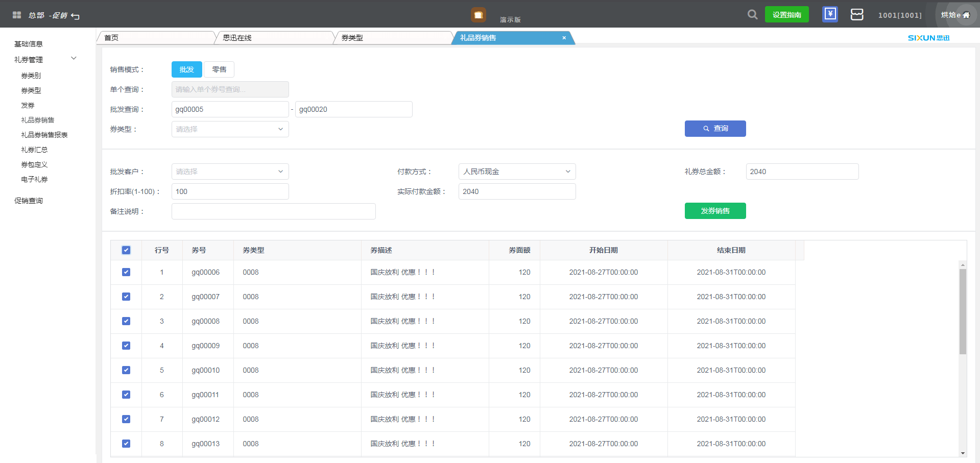
Task: Open 促销查询 in the sidebar
Action: point(29,201)
